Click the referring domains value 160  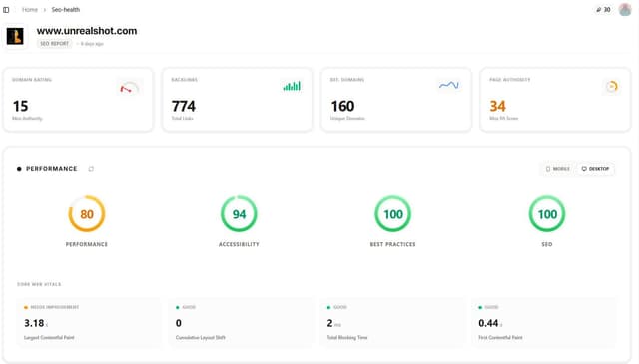(342, 107)
